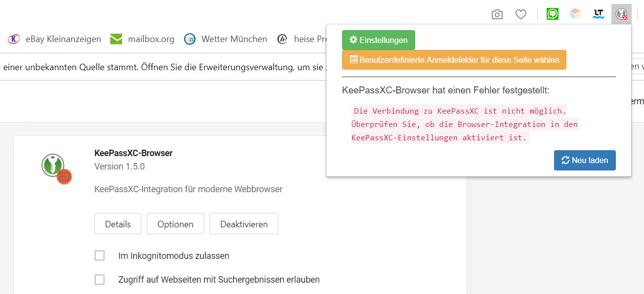Enable Im Inkognitomodus zulassen checkbox
Image resolution: width=644 pixels, height=294 pixels.
point(100,255)
